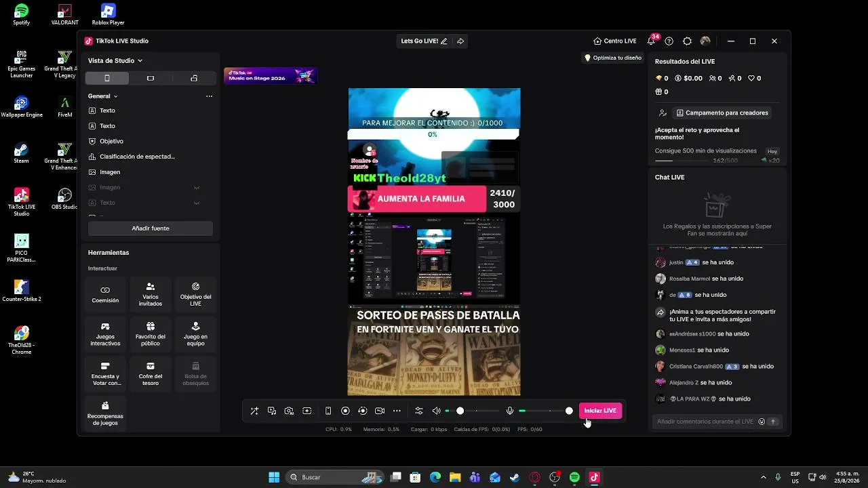This screenshot has height=488, width=868.
Task: Open the help question mark icon
Action: (x=669, y=41)
